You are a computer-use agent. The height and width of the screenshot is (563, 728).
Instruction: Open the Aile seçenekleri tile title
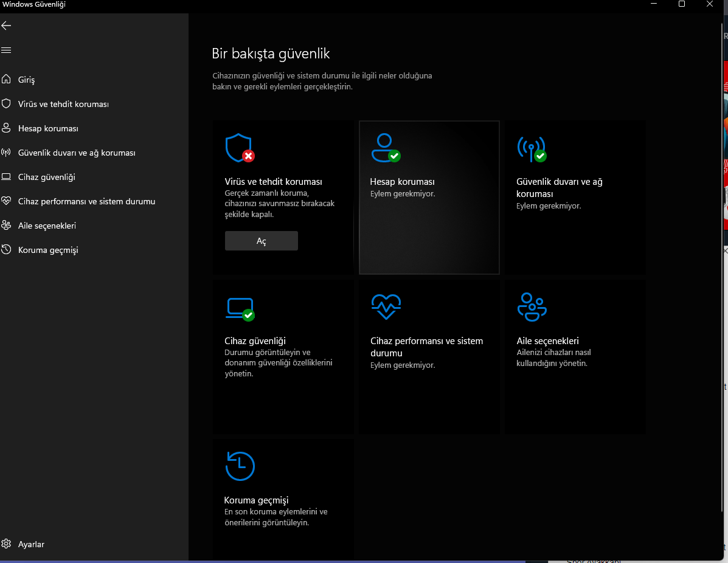point(547,340)
